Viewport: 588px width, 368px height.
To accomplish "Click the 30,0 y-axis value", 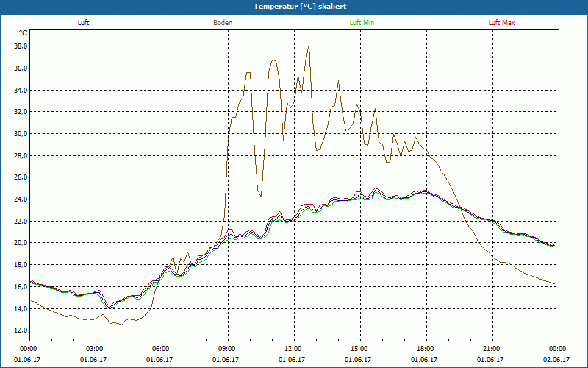I will coord(21,134).
